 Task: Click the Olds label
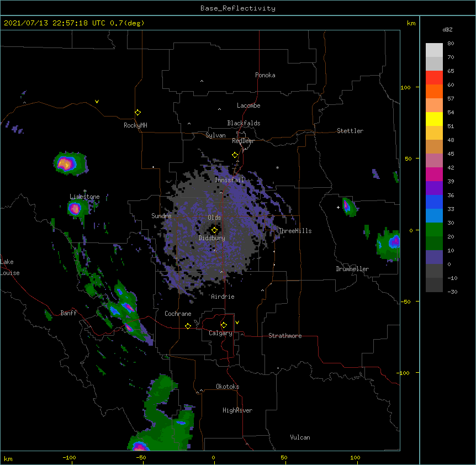click(x=214, y=218)
